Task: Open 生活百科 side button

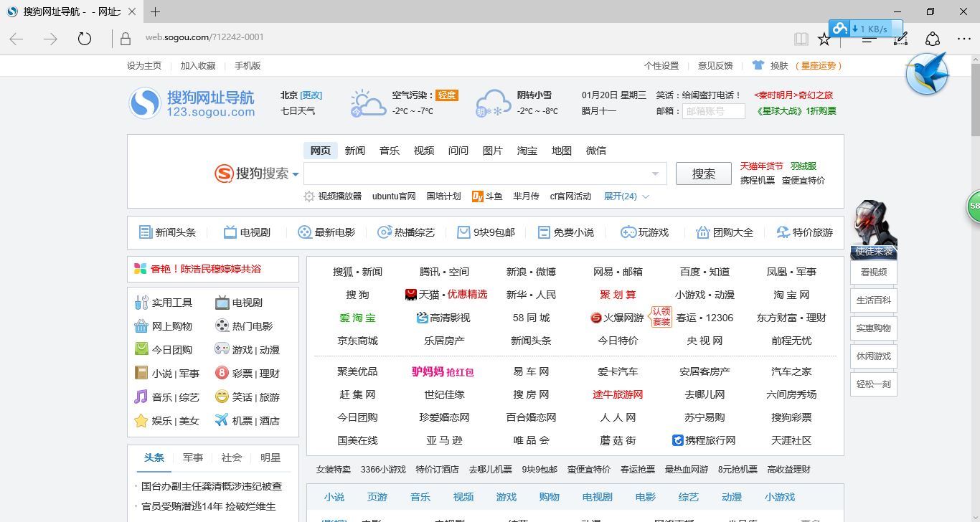Action: pyautogui.click(x=874, y=300)
